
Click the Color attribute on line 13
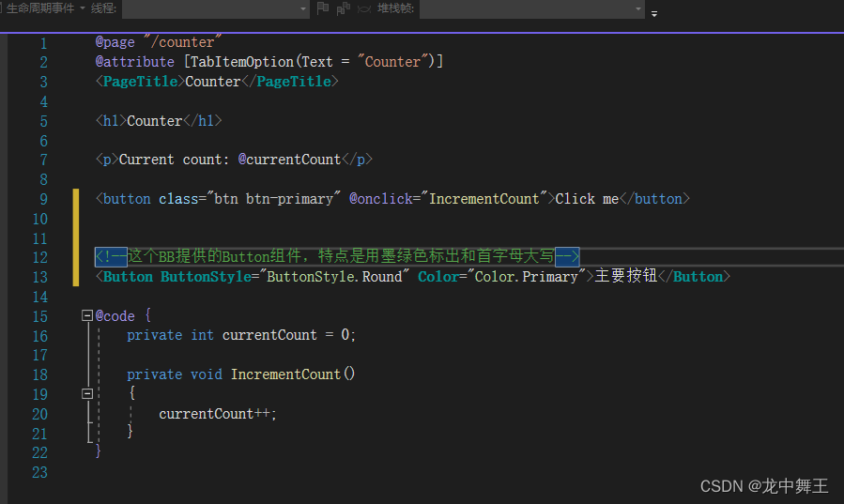438,277
